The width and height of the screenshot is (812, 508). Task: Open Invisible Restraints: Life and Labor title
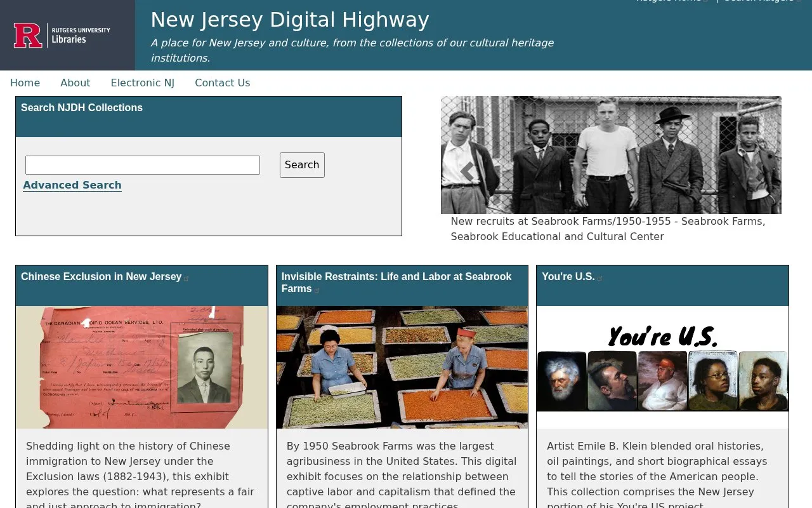(x=396, y=283)
